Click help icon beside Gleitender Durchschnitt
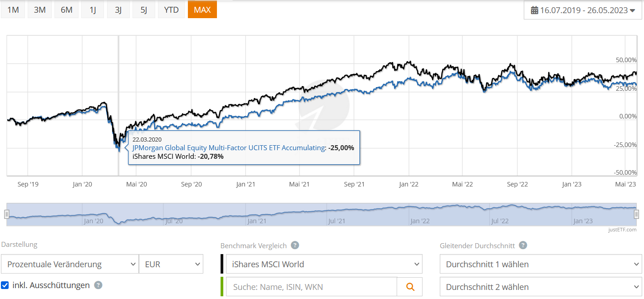Screen dimensions: 644x299 pyautogui.click(x=523, y=245)
